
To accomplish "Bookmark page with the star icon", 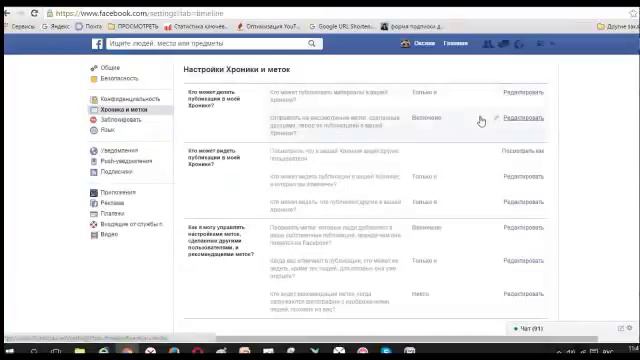I will coord(633,13).
